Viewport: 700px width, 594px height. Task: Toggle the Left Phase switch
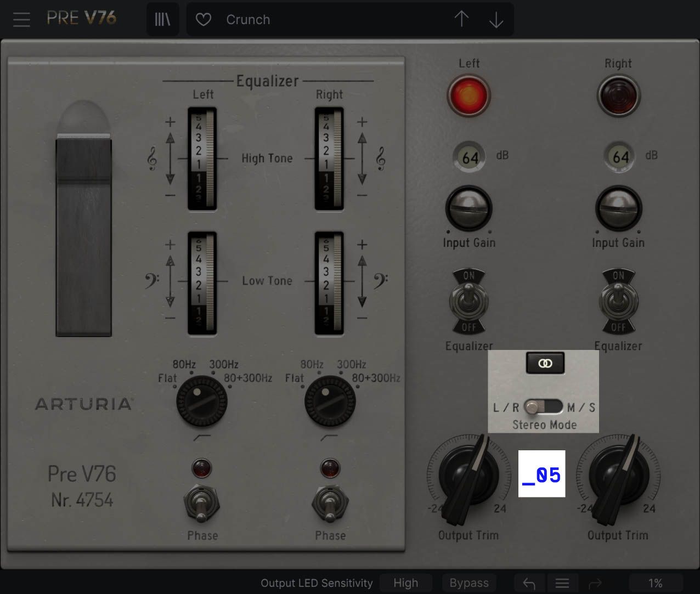click(x=202, y=504)
